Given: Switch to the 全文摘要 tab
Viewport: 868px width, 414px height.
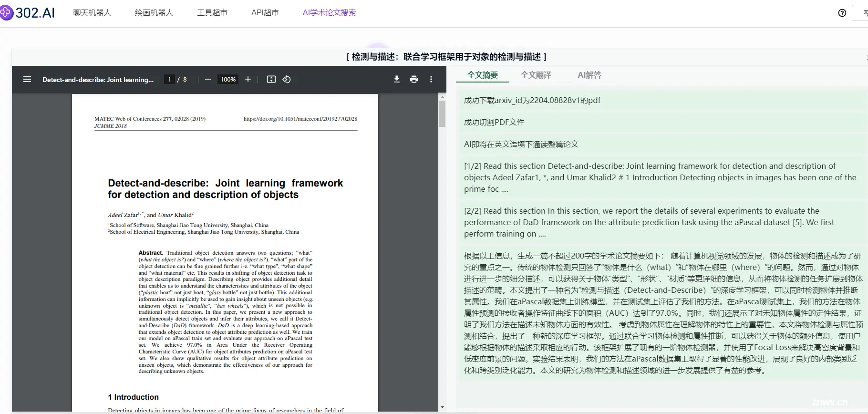Looking at the screenshot, I should [x=483, y=75].
